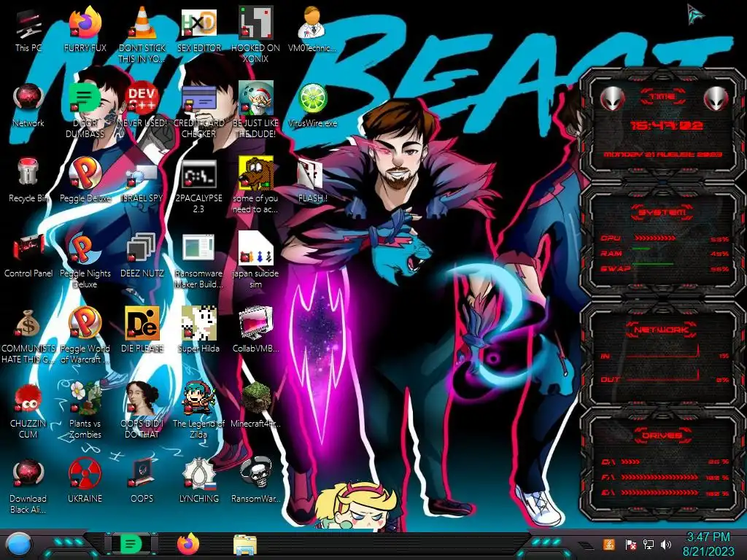Click the right alien head widget icon
Image resolution: width=747 pixels, height=560 pixels.
click(x=716, y=99)
